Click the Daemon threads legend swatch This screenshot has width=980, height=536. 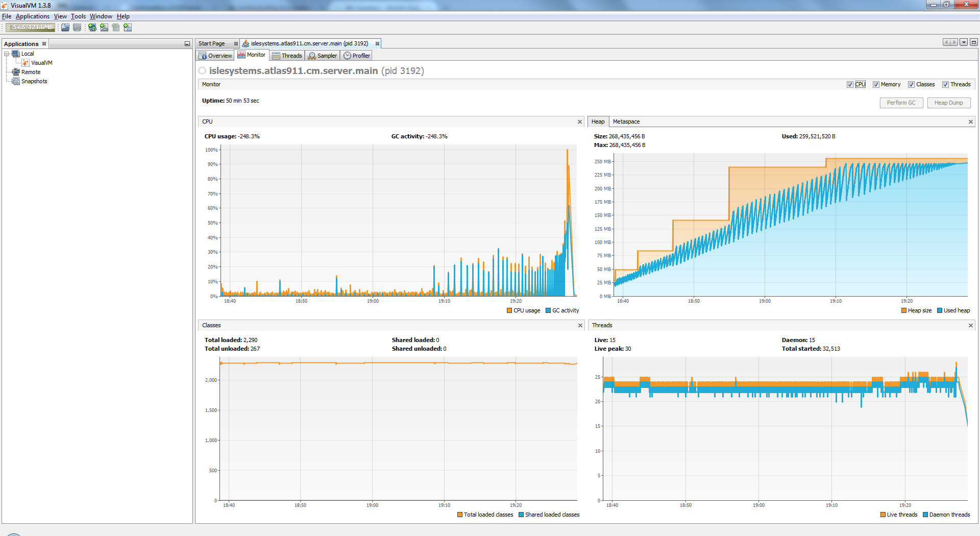pyautogui.click(x=925, y=515)
